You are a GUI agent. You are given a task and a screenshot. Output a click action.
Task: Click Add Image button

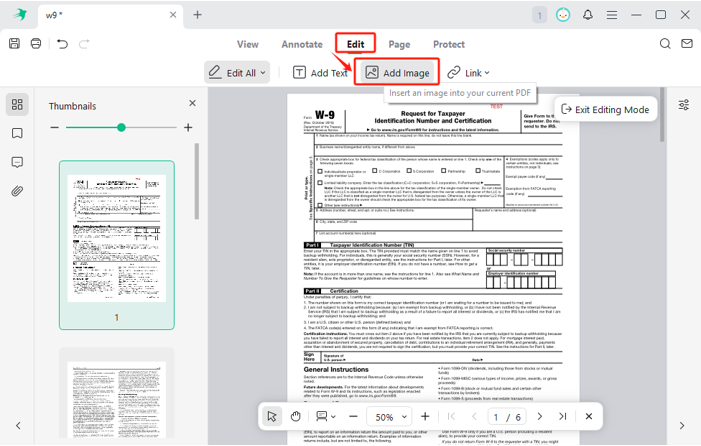(x=397, y=72)
